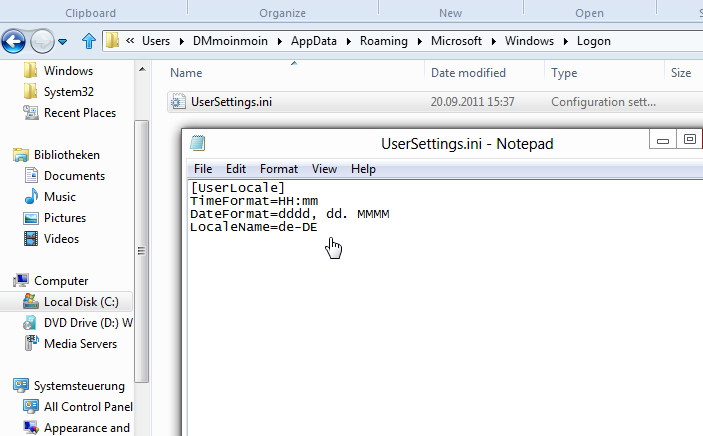Viewport: 703px width, 436px height.
Task: Open Recent Places in sidebar
Action: tap(80, 113)
